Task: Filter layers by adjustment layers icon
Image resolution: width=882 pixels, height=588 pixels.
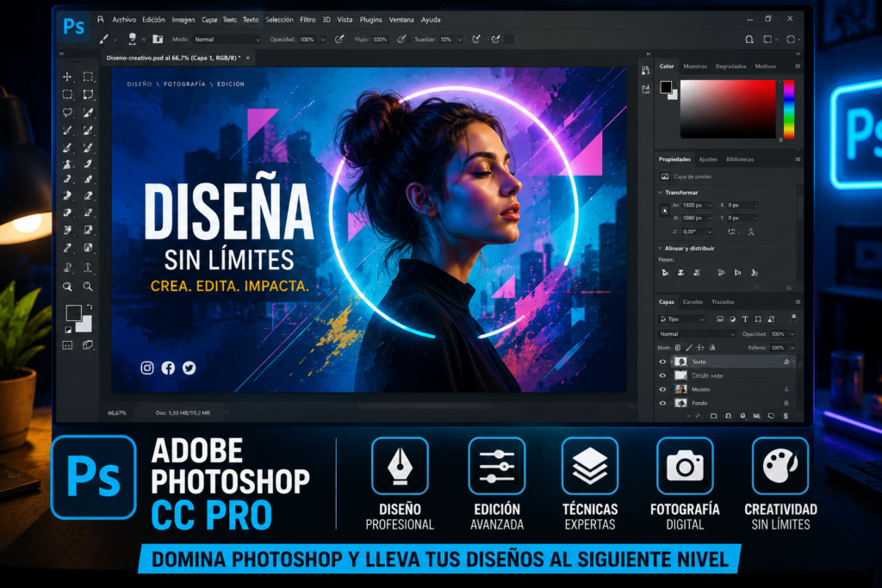Action: [732, 319]
